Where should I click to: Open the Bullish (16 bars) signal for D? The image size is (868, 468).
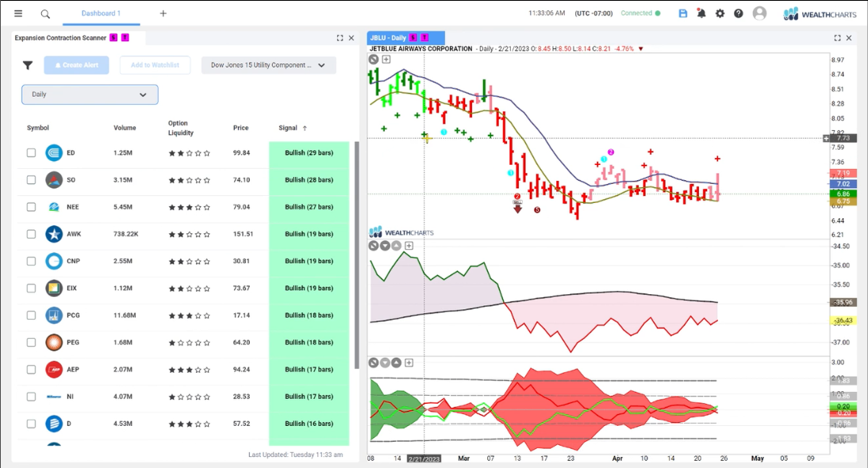[x=309, y=424]
